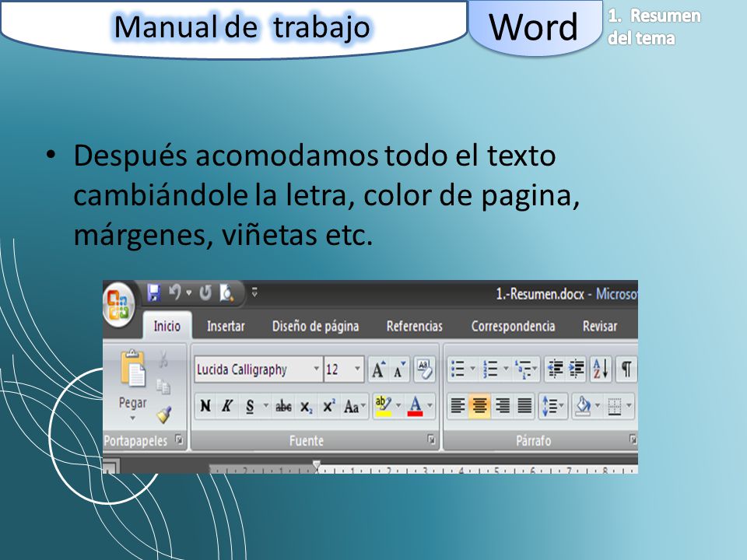The height and width of the screenshot is (560, 747).
Task: Toggle italic with the K button
Action: (227, 406)
